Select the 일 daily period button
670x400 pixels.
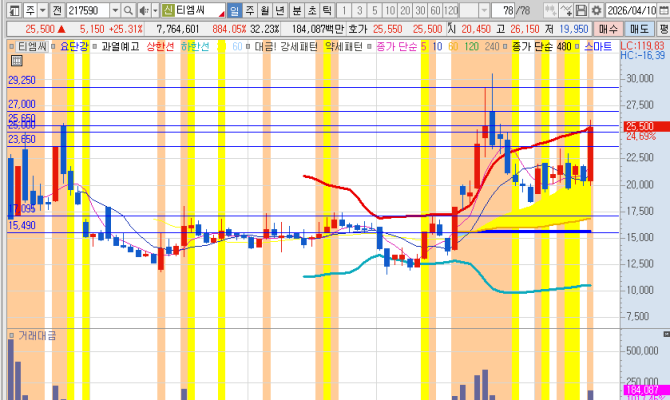tap(233, 9)
